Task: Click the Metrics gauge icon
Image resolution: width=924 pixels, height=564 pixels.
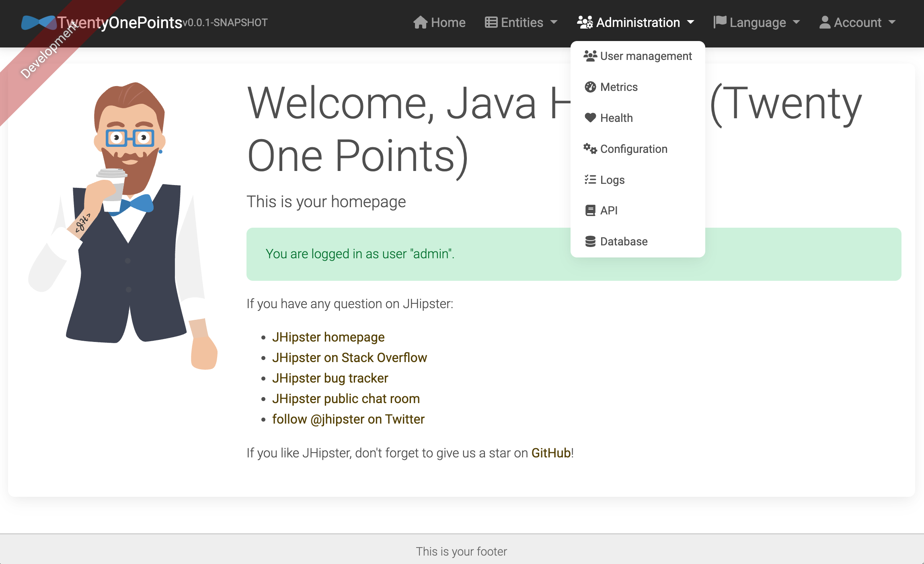Action: [x=590, y=87]
